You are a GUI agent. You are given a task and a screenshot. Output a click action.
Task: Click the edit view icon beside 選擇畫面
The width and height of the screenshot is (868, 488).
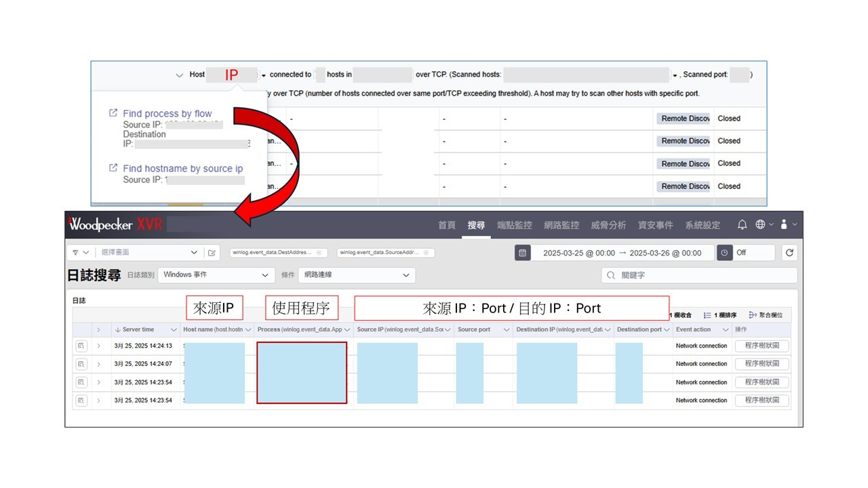tap(212, 253)
